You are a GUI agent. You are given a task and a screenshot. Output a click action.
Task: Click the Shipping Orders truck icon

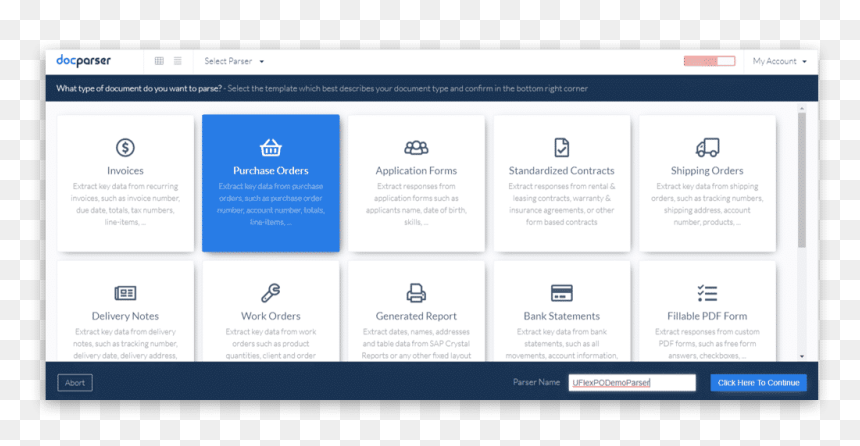(708, 147)
